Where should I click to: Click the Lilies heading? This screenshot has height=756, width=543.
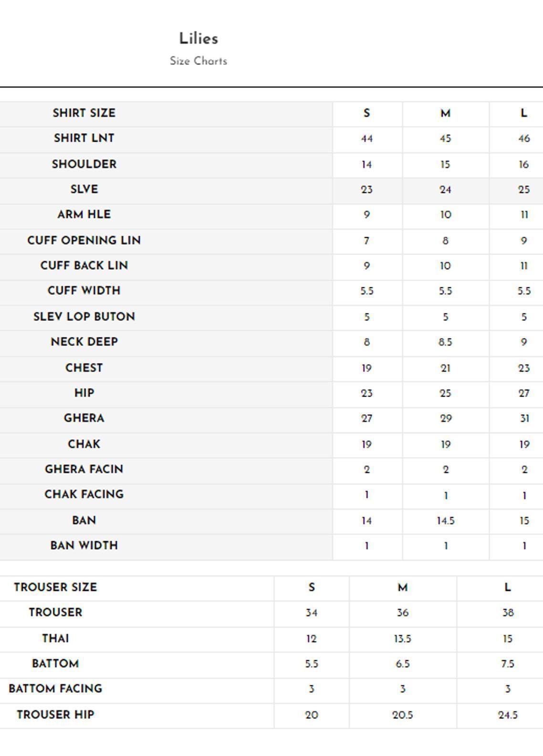point(198,39)
